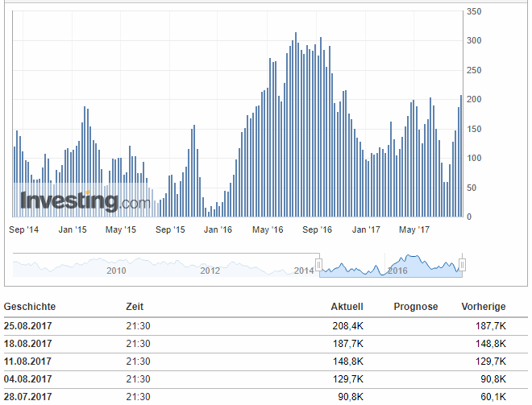Jump to 2012 in the navigator timeline
Screen dimensions: 532x405
(210, 271)
